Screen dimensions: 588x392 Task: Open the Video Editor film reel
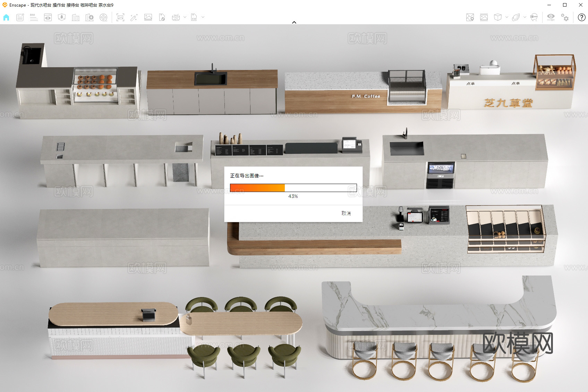coord(103,17)
